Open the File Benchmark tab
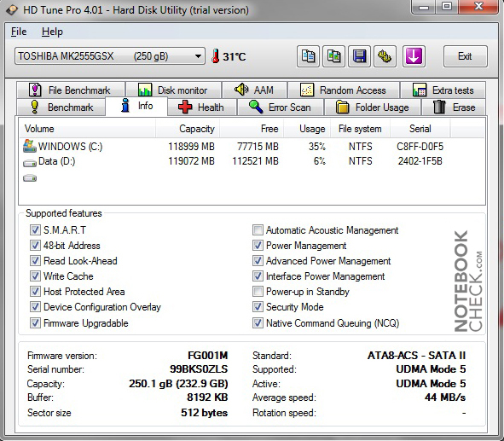The image size is (504, 441). coord(71,90)
